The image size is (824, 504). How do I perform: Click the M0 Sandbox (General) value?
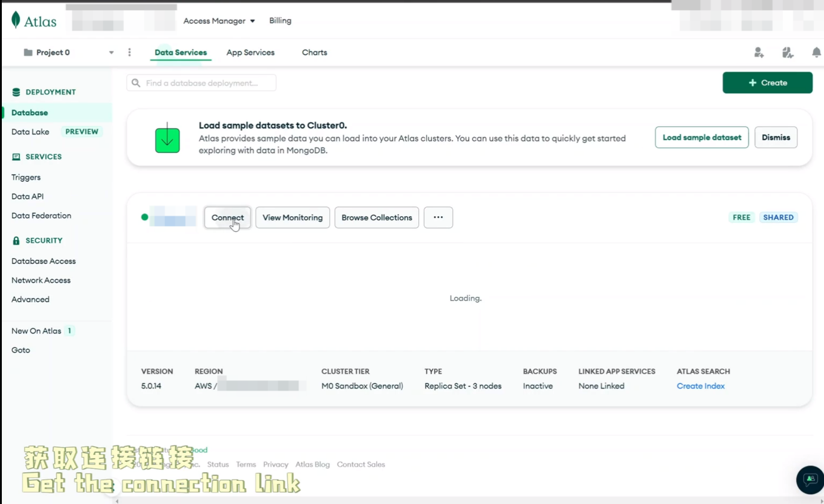[362, 386]
